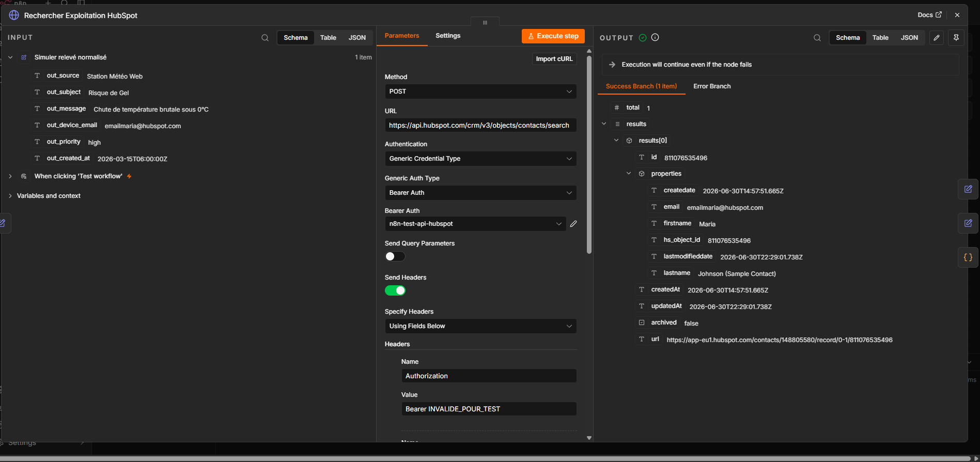Click the HTTP globe icon in node title
Viewport: 980px width, 462px height.
pyautogui.click(x=14, y=16)
